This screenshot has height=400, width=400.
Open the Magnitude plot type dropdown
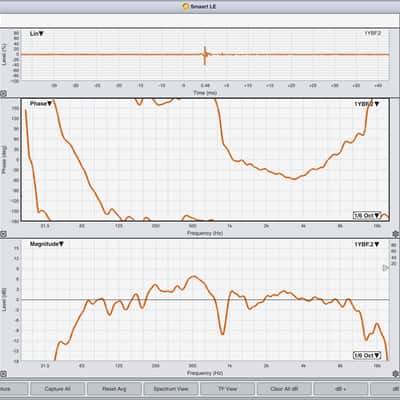[x=47, y=244]
